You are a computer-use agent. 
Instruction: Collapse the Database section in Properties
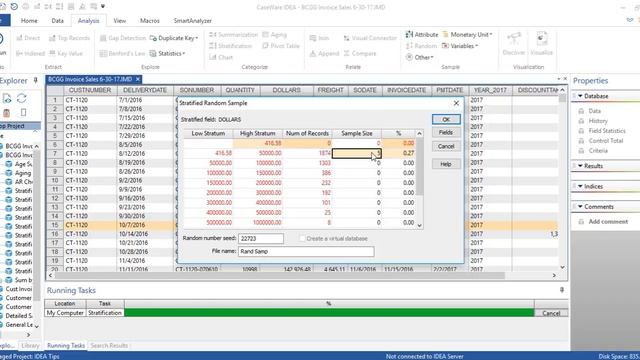tap(580, 96)
